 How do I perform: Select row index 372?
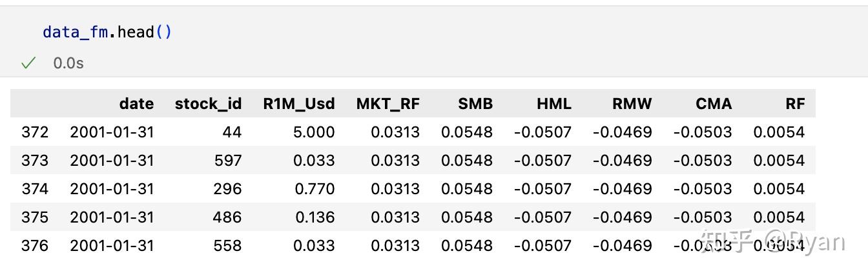[35, 132]
